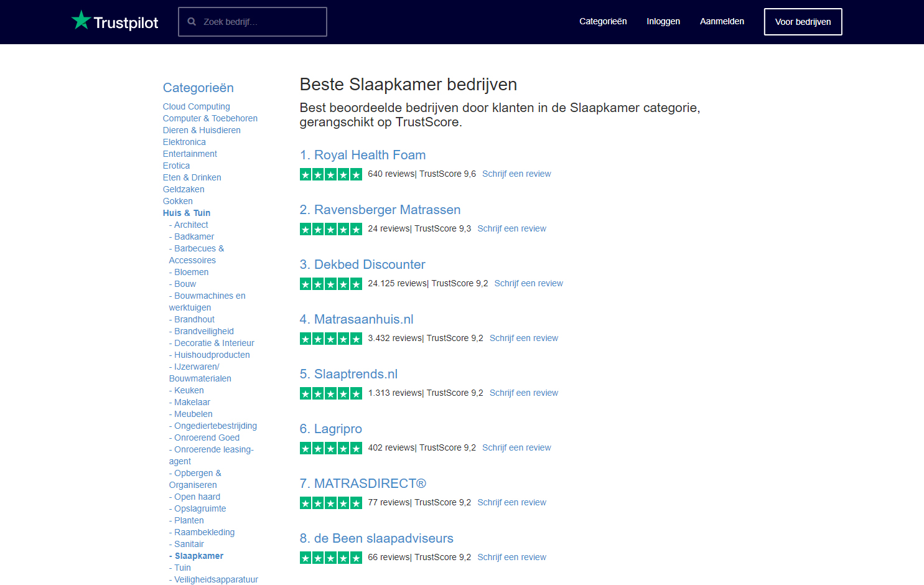Viewport: 924px width, 585px height.
Task: Click the star rating for Slaaptrends.nl
Action: (x=331, y=393)
